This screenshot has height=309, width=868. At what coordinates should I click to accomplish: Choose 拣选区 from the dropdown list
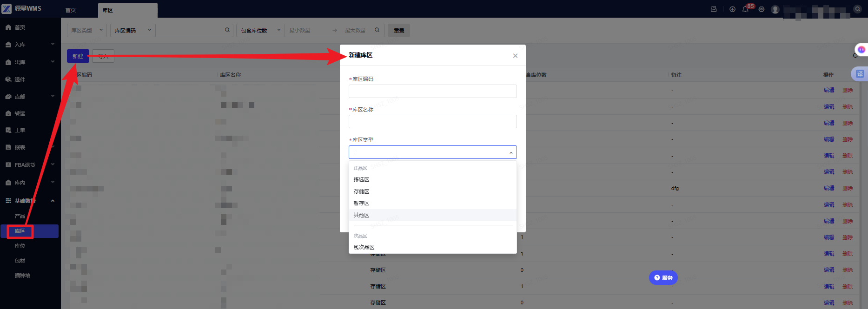(x=432, y=179)
